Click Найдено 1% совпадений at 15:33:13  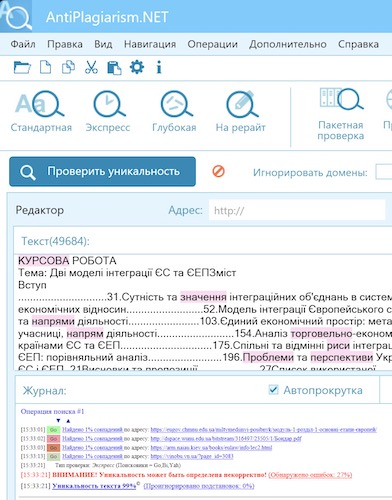(x=93, y=456)
